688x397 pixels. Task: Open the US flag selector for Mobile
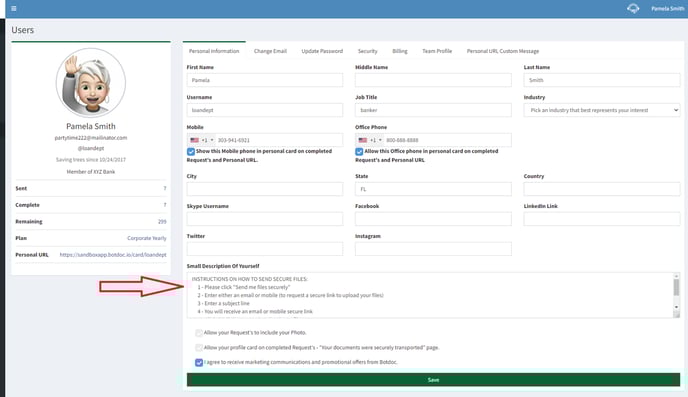194,140
